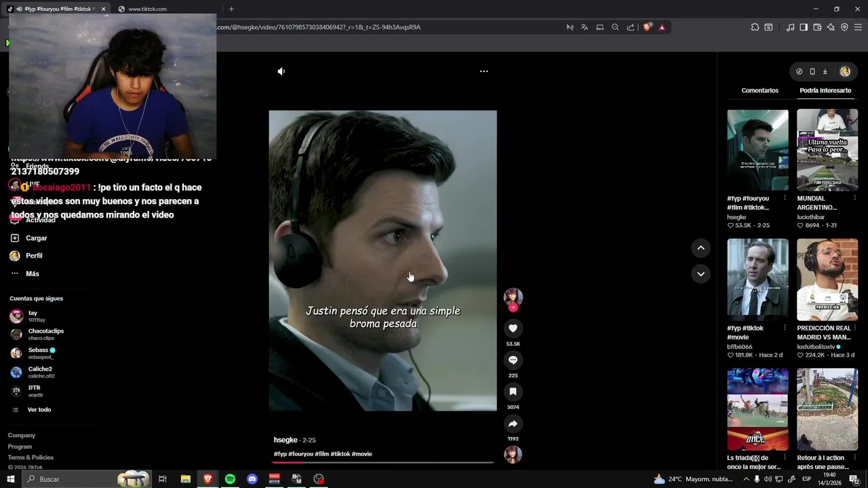This screenshot has width=868, height=488.
Task: Open the profile avatar in TikTok header
Action: tap(845, 71)
